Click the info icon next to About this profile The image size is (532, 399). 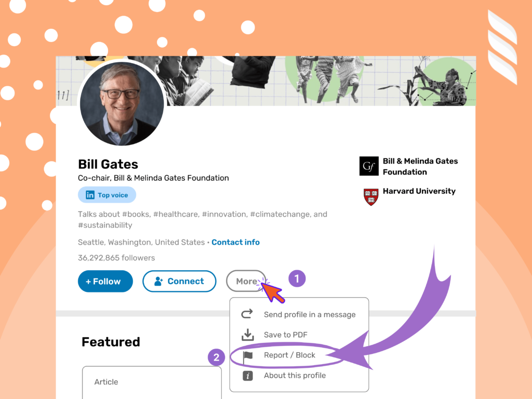coord(247,375)
